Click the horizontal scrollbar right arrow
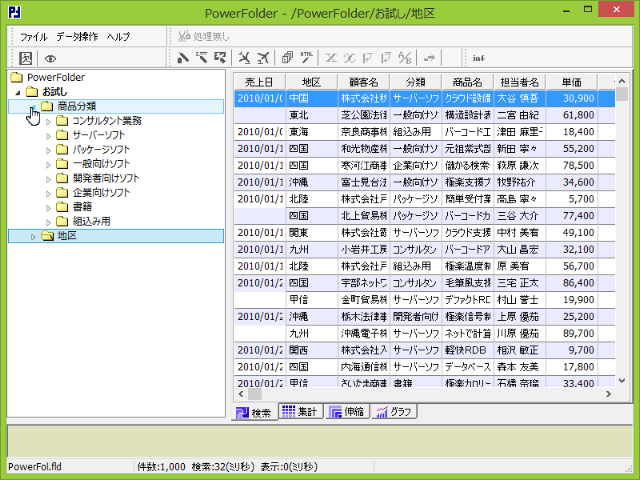 point(609,394)
